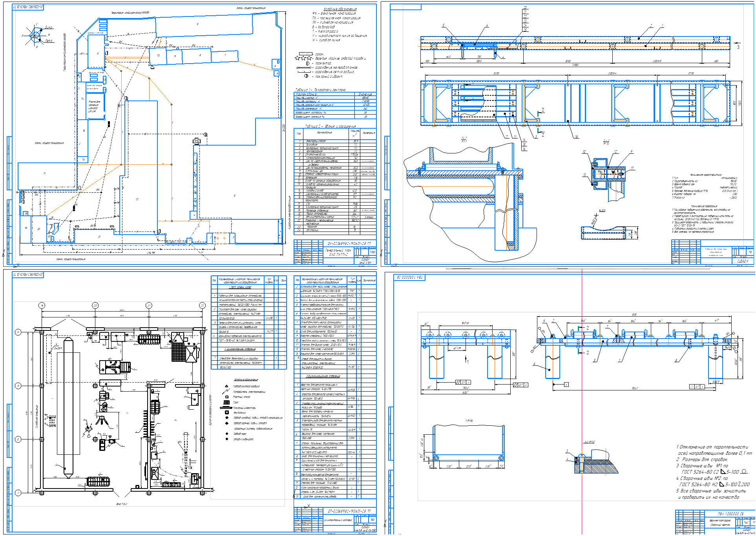The width and height of the screenshot is (756, 536).
Task: Click the note '3 Сварочные швы №1 по'
Action: click(x=702, y=466)
